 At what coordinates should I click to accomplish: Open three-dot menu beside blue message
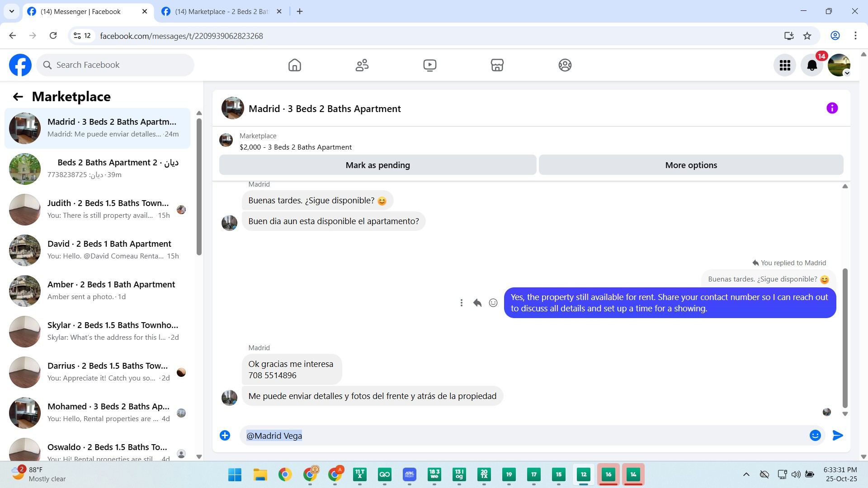click(x=461, y=303)
